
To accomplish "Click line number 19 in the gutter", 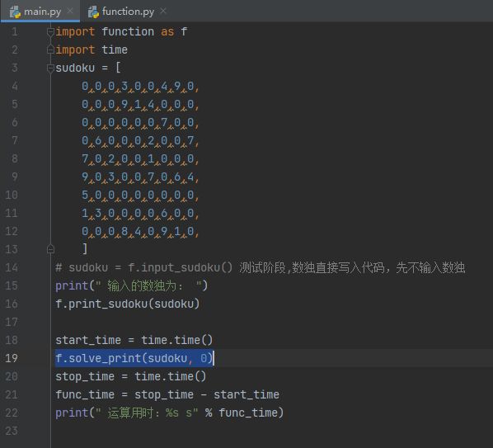I will pyautogui.click(x=12, y=358).
